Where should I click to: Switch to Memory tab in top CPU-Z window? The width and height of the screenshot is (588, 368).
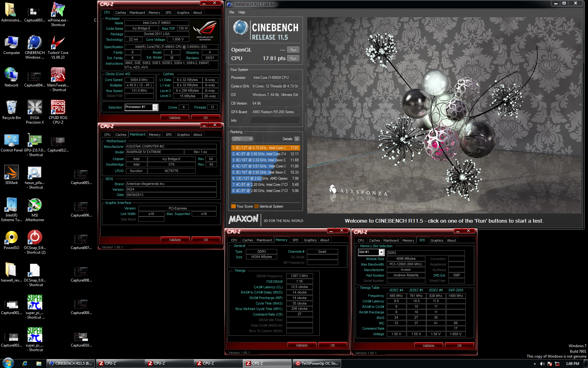[154, 13]
